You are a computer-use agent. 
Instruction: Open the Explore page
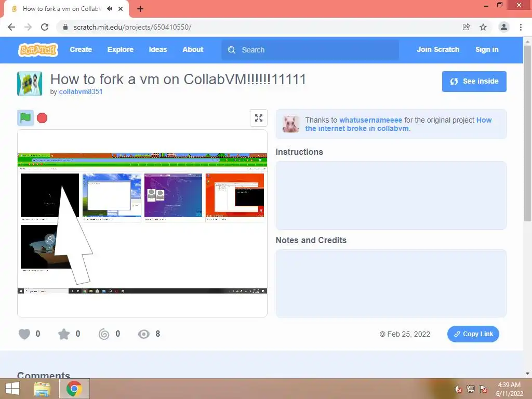(x=120, y=49)
